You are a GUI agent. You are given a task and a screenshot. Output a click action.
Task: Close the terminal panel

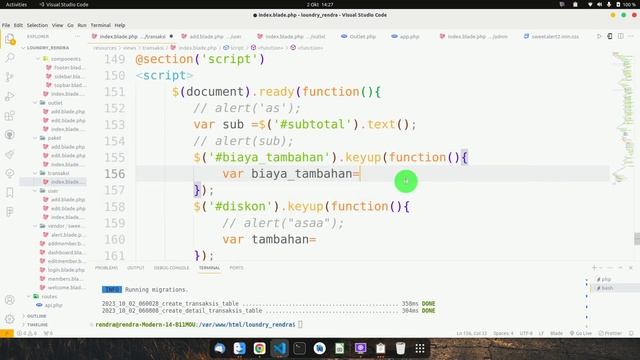pyautogui.click(x=631, y=268)
